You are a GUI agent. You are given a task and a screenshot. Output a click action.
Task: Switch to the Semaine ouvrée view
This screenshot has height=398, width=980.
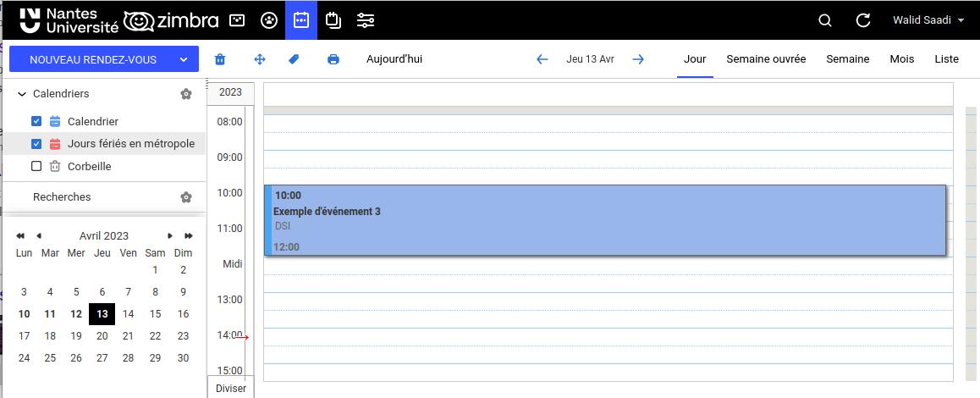766,59
